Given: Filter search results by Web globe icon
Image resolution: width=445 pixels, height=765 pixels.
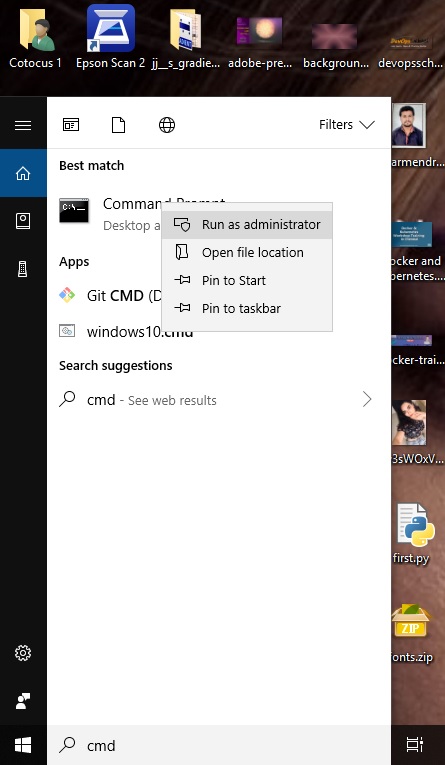Looking at the screenshot, I should (x=167, y=125).
